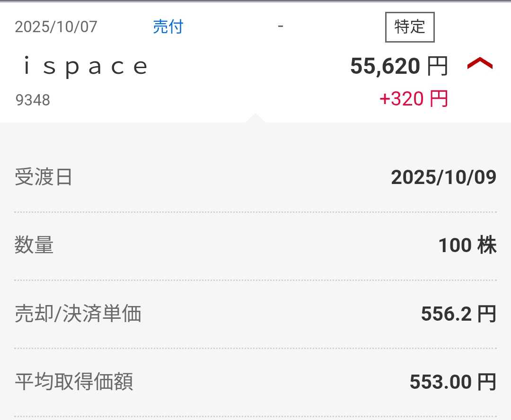Image resolution: width=511 pixels, height=420 pixels.
Task: Click the 数量 row label
Action: click(x=34, y=245)
